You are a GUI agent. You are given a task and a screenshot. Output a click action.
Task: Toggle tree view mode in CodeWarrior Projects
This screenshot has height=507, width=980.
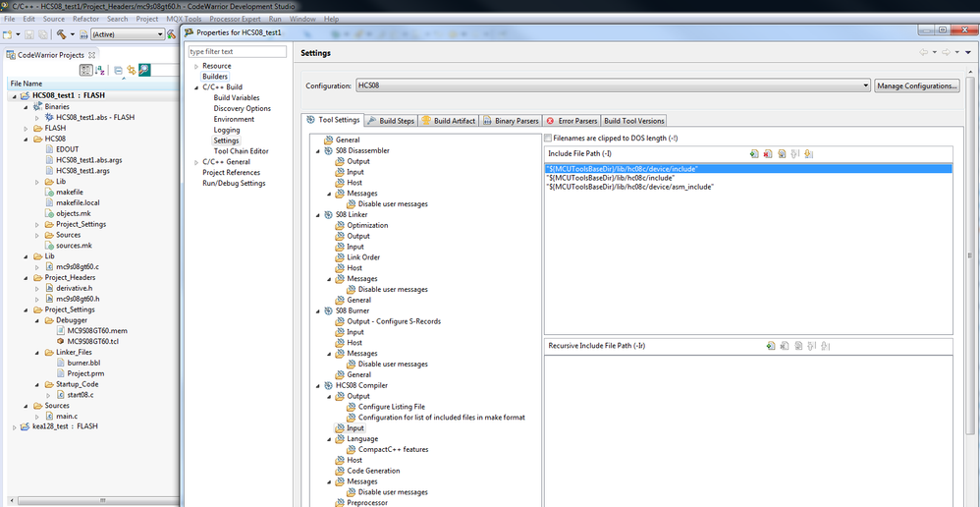coord(86,70)
